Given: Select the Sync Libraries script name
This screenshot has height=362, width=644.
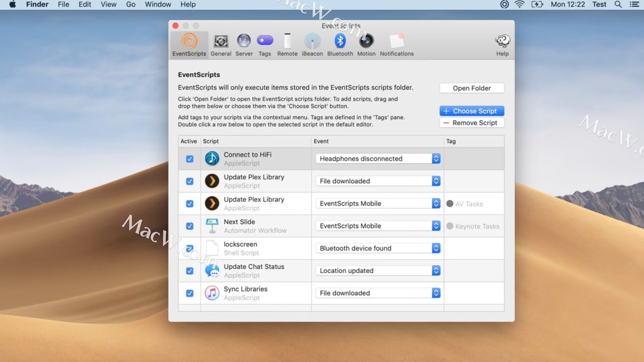Looking at the screenshot, I should point(246,289).
